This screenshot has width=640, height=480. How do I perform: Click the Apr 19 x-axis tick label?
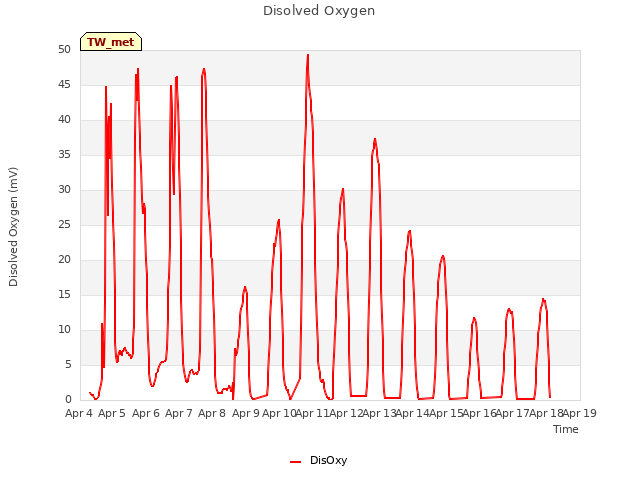(x=580, y=413)
